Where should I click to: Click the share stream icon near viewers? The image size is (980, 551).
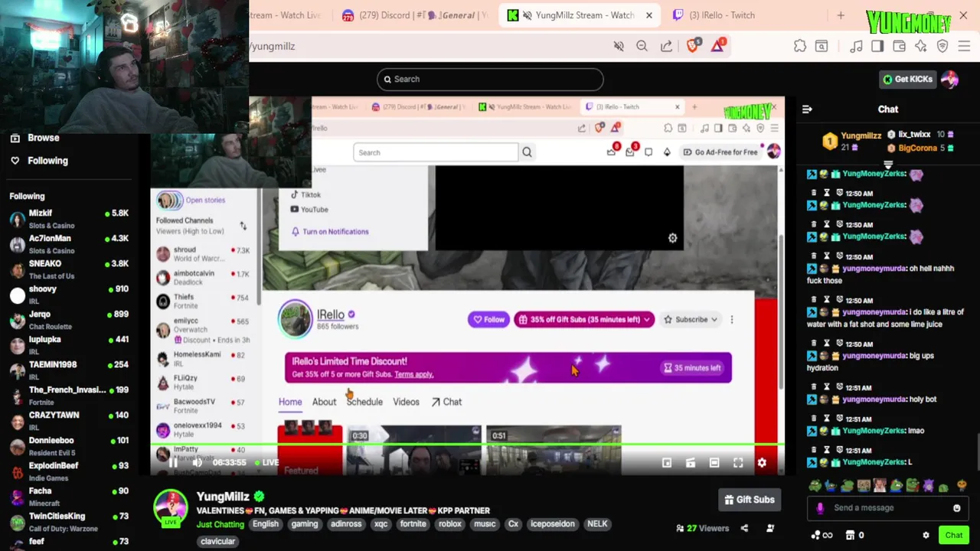744,528
